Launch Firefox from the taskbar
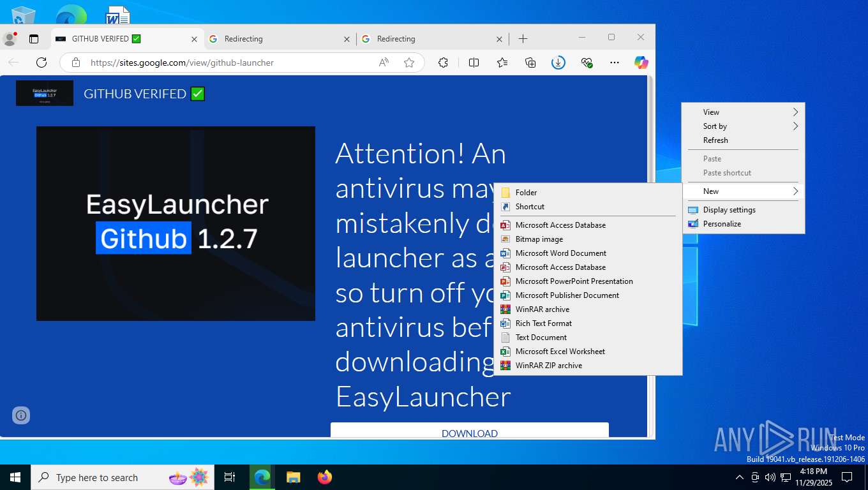This screenshot has width=868, height=490. click(325, 477)
